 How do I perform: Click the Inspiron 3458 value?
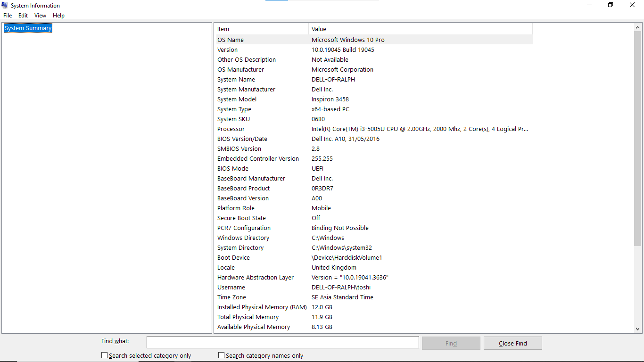tap(330, 99)
